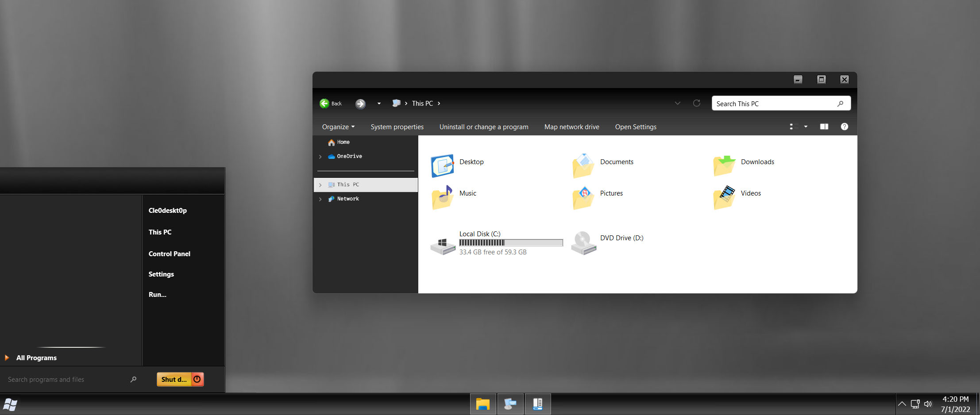Open the Downloads folder
The width and height of the screenshot is (980, 415).
[757, 162]
